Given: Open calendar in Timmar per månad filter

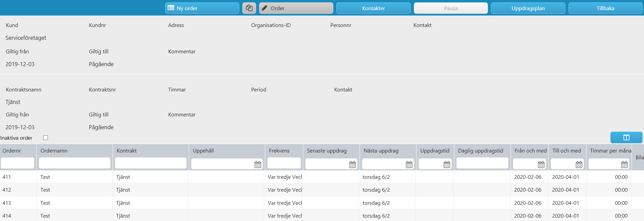Looking at the screenshot, I should pos(624,164).
